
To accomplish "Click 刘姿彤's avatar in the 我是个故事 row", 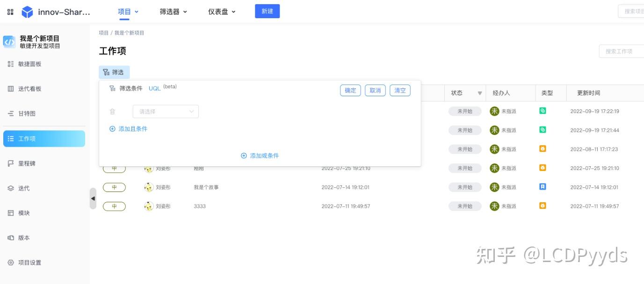I will pos(149,187).
